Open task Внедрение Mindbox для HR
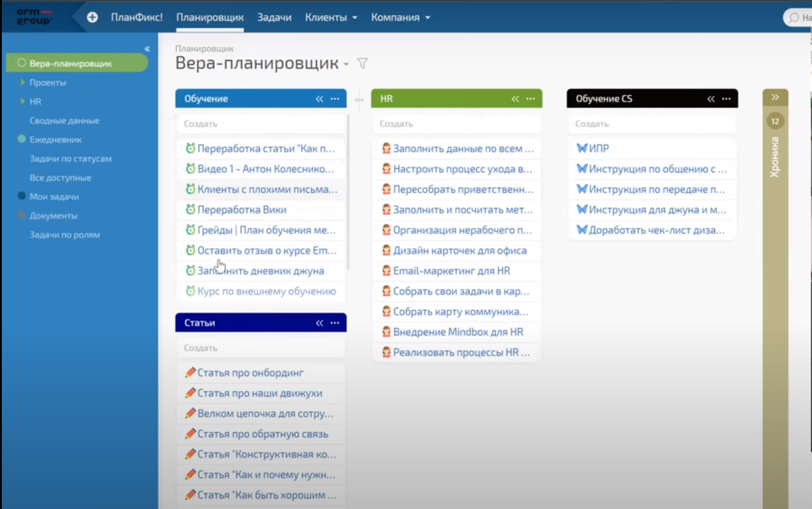812x509 pixels. [x=458, y=331]
